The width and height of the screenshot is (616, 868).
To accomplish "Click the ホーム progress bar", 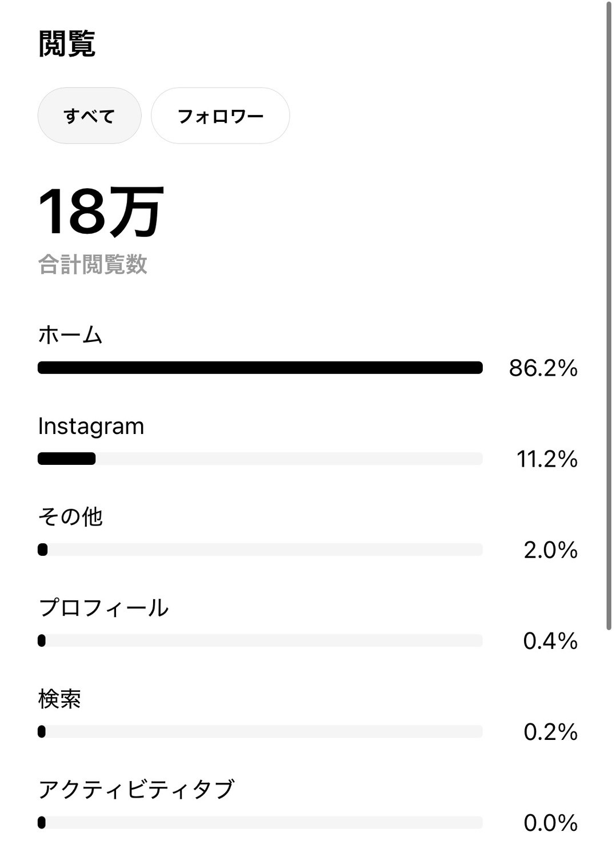I will (x=260, y=368).
